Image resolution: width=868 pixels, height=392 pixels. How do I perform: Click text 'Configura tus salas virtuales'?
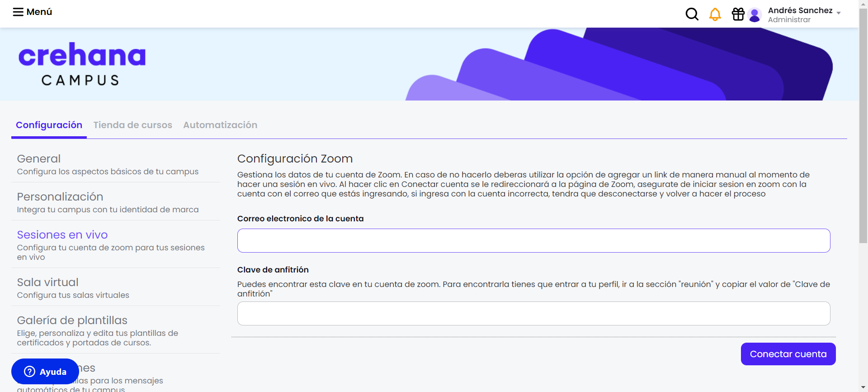coord(73,295)
